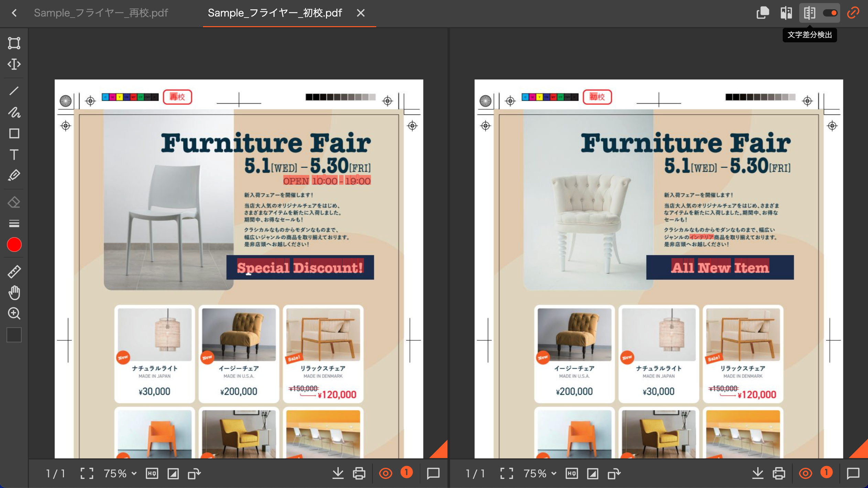Click the magnifier zoom tool
The height and width of the screenshot is (488, 868).
pos(14,314)
